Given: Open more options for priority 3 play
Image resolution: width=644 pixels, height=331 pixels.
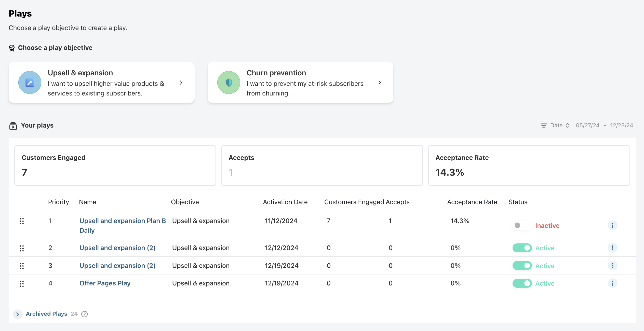Looking at the screenshot, I should [x=612, y=266].
